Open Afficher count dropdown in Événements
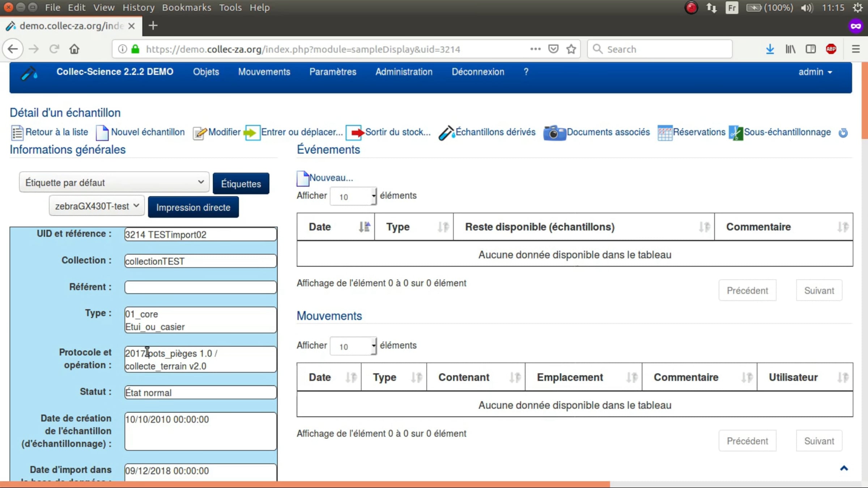This screenshot has width=868, height=488. pyautogui.click(x=353, y=196)
